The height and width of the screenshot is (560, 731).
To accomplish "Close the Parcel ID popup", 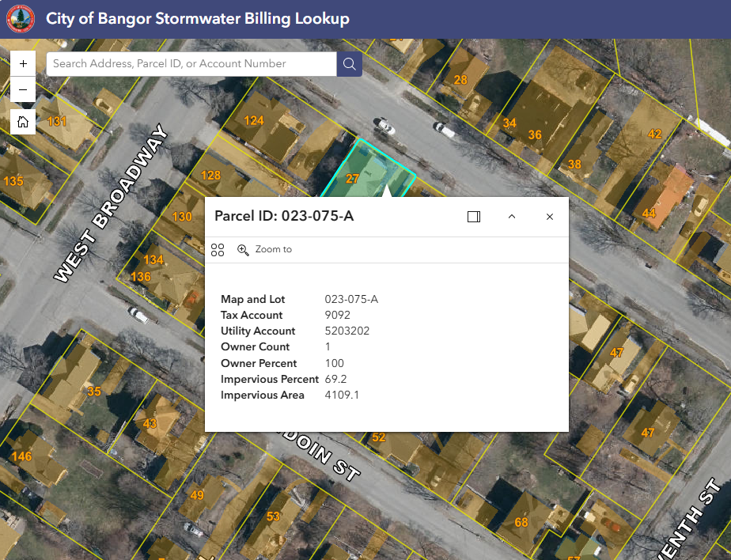I will [550, 217].
